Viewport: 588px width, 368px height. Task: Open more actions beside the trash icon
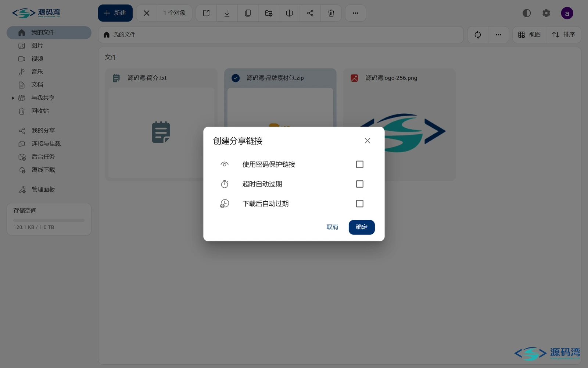pyautogui.click(x=355, y=13)
